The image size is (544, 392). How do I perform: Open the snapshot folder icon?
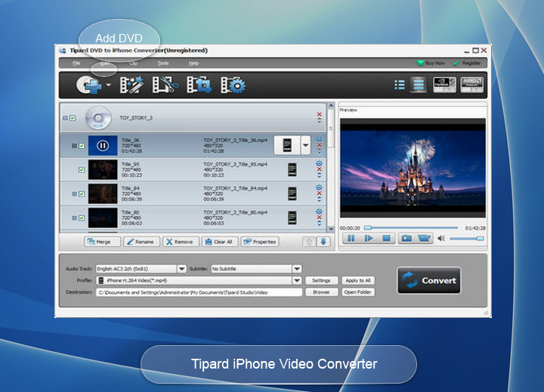(x=424, y=239)
